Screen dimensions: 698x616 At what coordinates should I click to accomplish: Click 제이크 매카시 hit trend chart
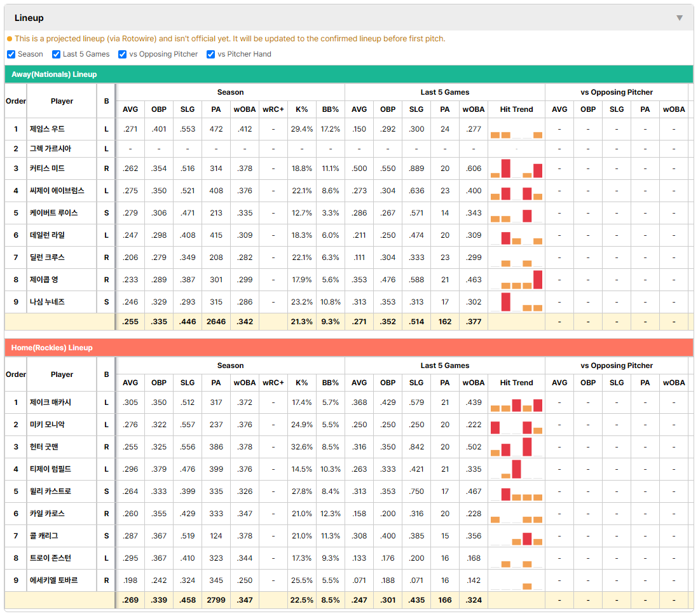tap(516, 403)
